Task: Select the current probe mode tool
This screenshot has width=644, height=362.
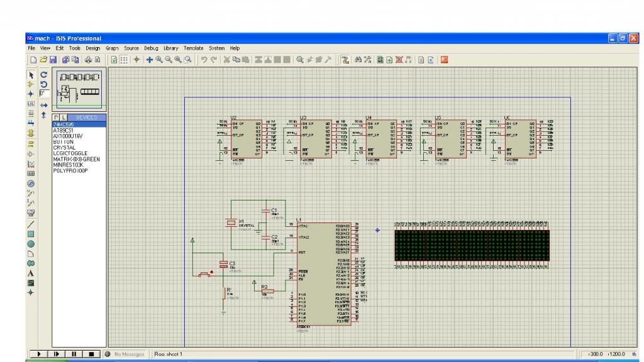Action: click(x=31, y=203)
